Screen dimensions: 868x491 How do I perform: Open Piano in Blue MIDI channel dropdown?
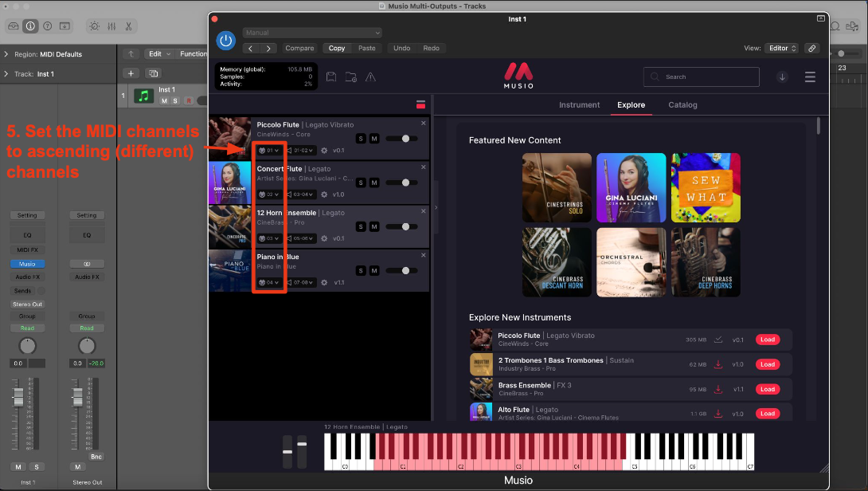pos(269,283)
